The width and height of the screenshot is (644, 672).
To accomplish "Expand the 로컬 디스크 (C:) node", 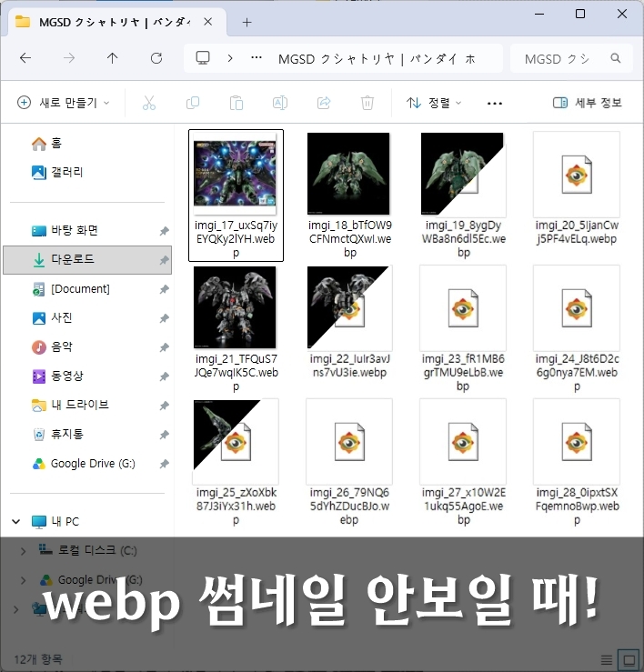I will (x=23, y=551).
